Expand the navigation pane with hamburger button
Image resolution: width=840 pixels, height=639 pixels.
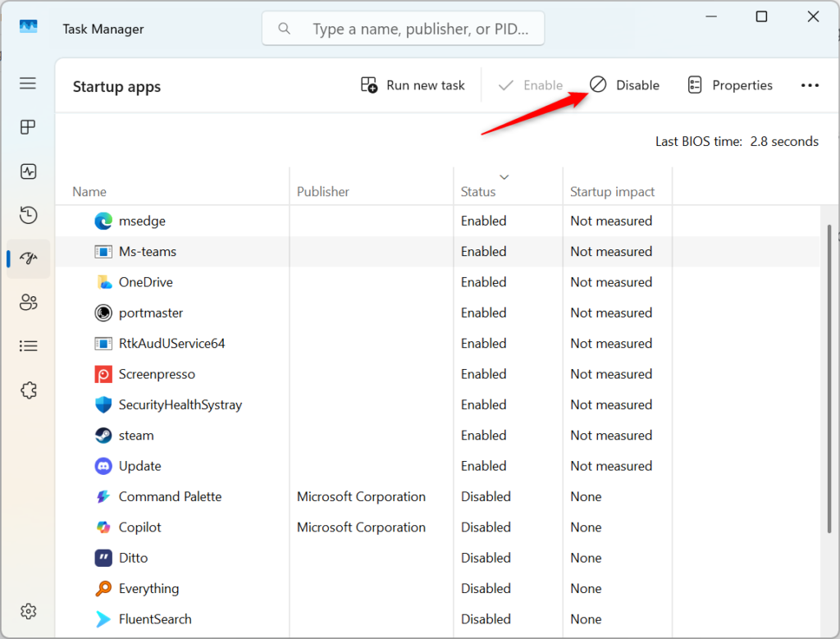(27, 83)
